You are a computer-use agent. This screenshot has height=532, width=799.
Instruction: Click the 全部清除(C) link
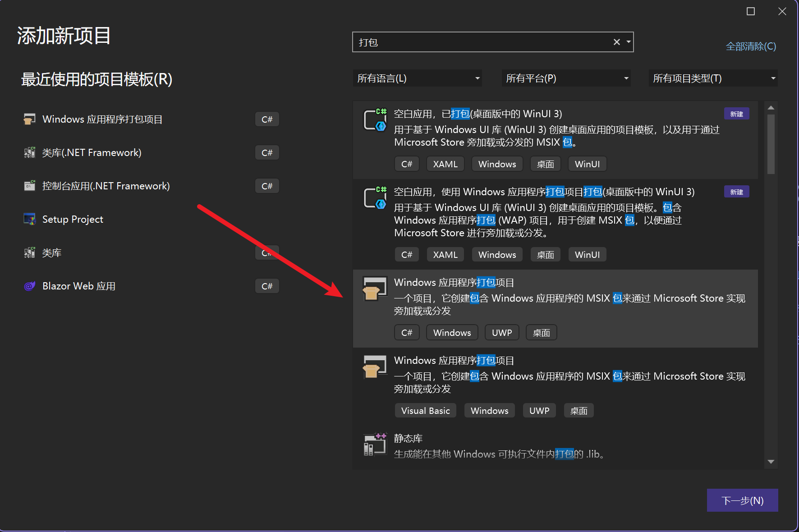[x=751, y=46]
